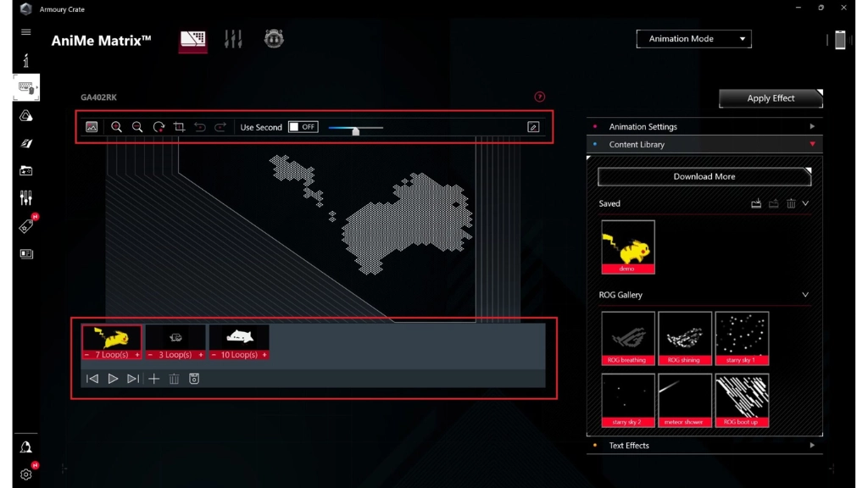Image resolution: width=868 pixels, height=488 pixels.
Task: Expand the Animation Settings section
Action: click(x=704, y=126)
